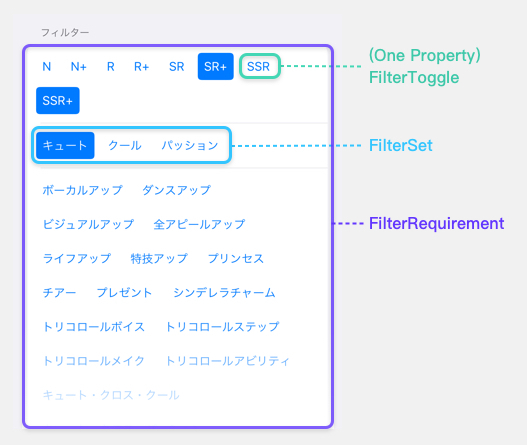
Task: Toggle the R+ rarity filter
Action: [x=141, y=67]
